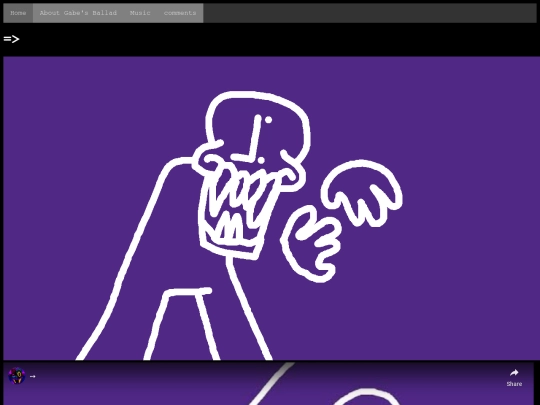The width and height of the screenshot is (540, 405).
Task: Go to the Music page
Action: tap(140, 13)
